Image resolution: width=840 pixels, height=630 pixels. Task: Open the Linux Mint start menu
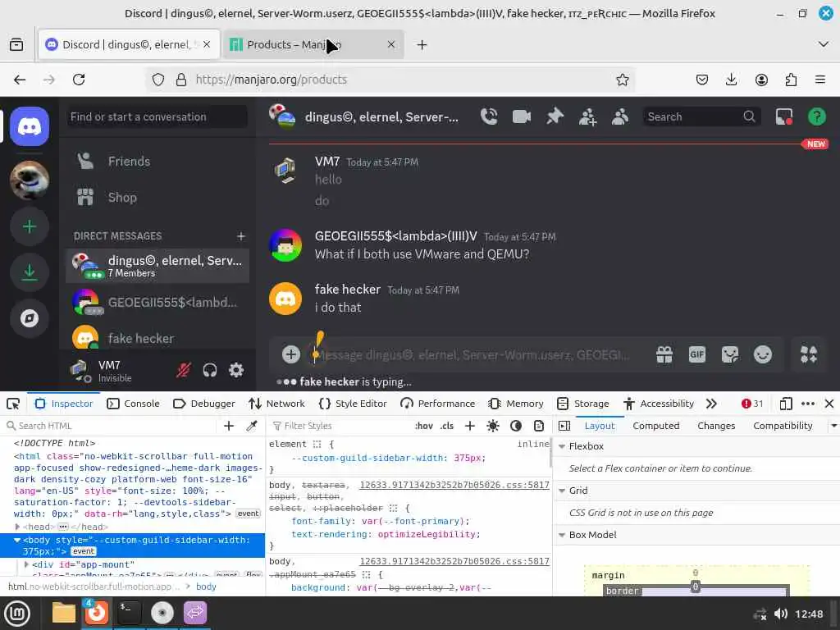tap(17, 613)
